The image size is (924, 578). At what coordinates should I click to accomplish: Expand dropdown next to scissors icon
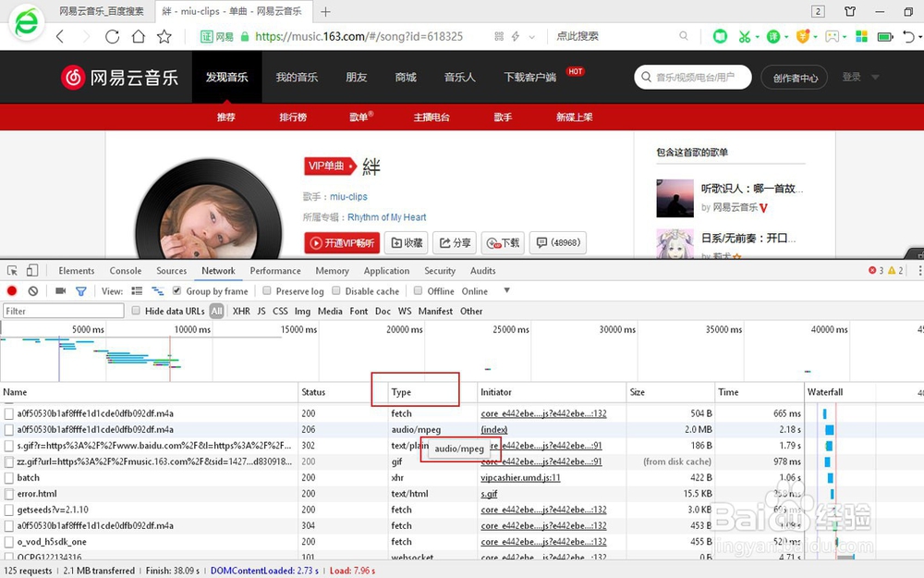pos(758,37)
